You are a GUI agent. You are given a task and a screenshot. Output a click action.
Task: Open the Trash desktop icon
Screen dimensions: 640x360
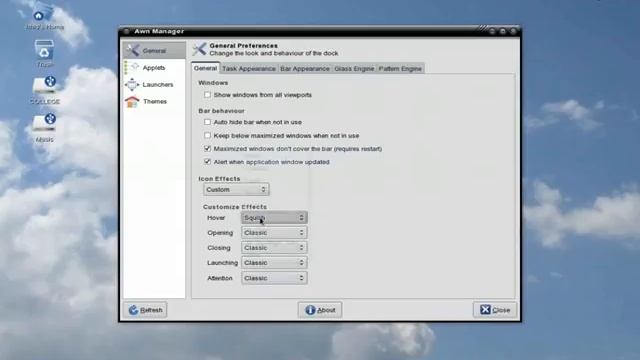(x=44, y=53)
